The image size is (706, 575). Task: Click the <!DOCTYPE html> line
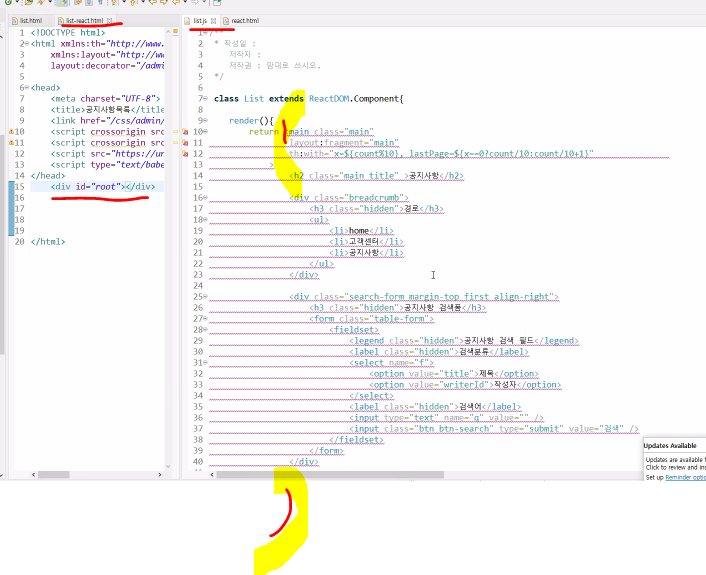pyautogui.click(x=68, y=33)
